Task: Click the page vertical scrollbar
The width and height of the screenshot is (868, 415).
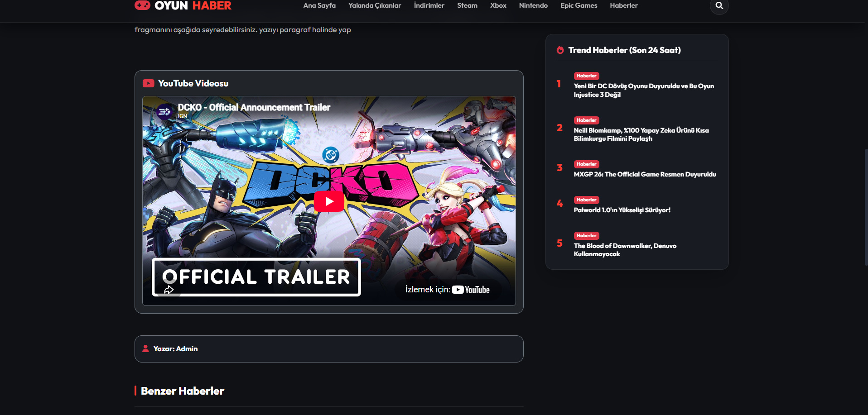Action: 866,207
